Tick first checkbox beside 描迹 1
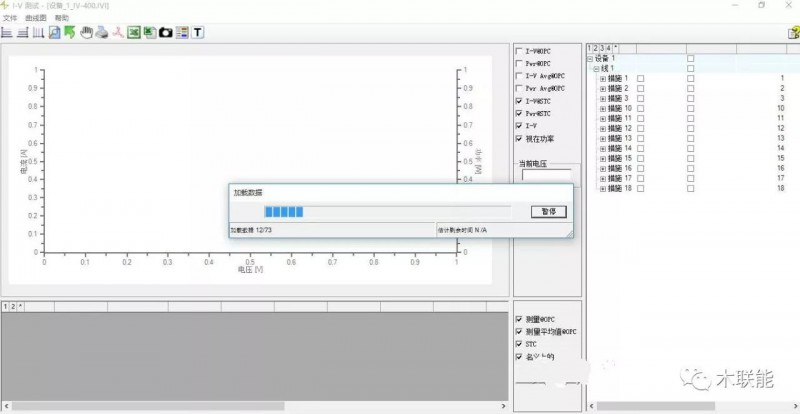Screen dimensions: 800x414 pos(641,79)
